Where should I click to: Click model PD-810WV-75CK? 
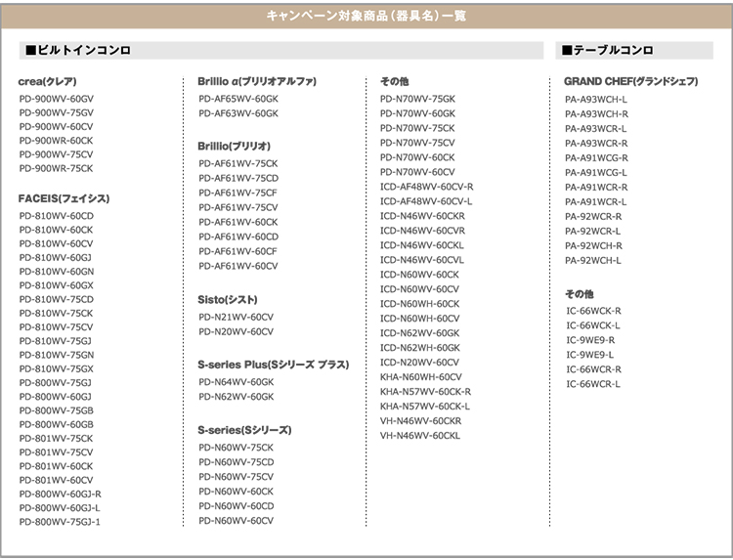point(56,313)
